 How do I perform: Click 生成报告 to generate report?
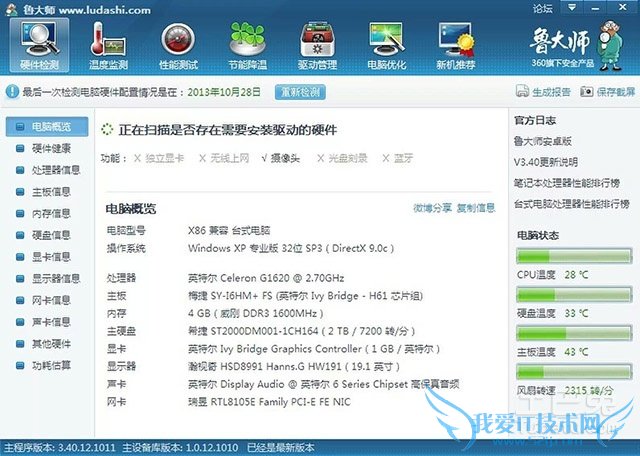point(543,92)
